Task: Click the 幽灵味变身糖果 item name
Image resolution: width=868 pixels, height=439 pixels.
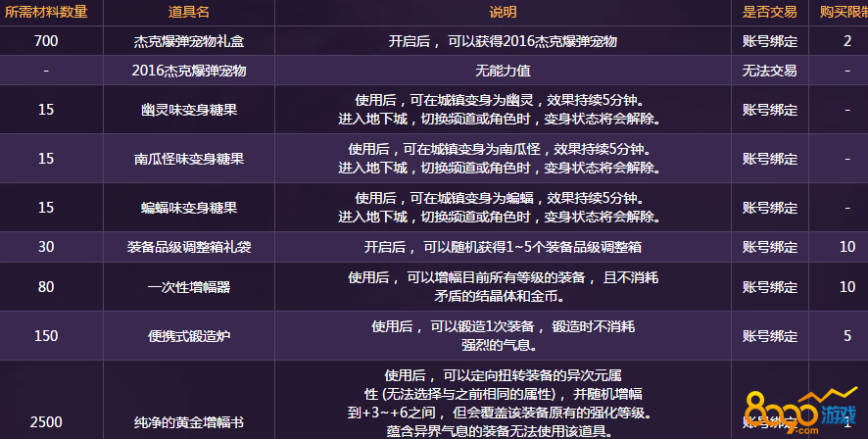Action: 189,110
